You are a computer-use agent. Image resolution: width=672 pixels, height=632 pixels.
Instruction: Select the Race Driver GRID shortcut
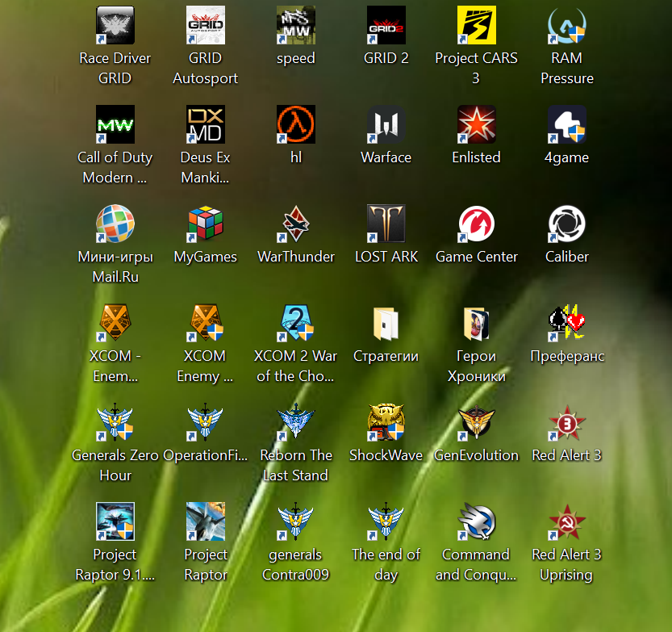click(115, 26)
